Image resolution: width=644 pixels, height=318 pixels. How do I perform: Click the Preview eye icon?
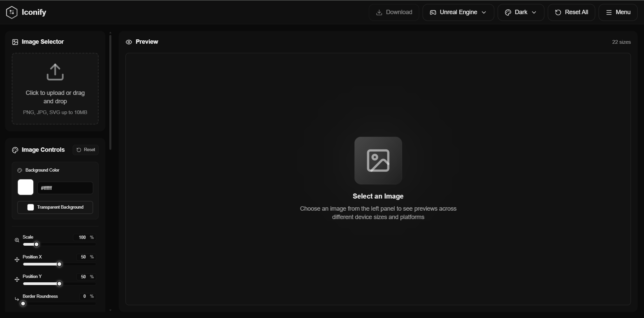pos(129,42)
